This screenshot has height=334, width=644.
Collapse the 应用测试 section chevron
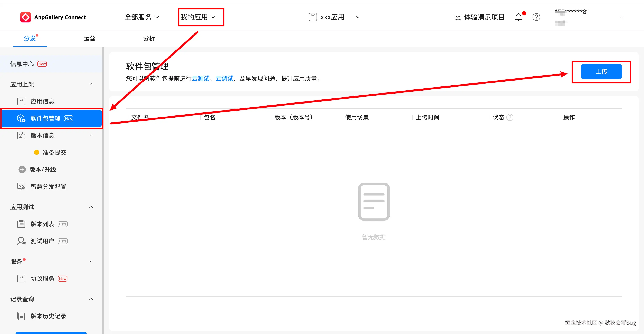91,207
